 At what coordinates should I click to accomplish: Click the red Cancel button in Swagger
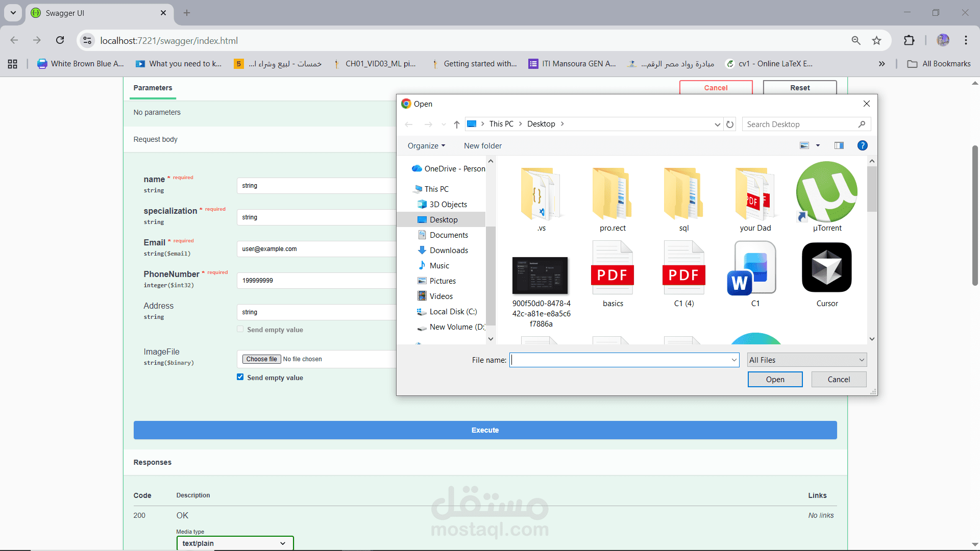[716, 88]
